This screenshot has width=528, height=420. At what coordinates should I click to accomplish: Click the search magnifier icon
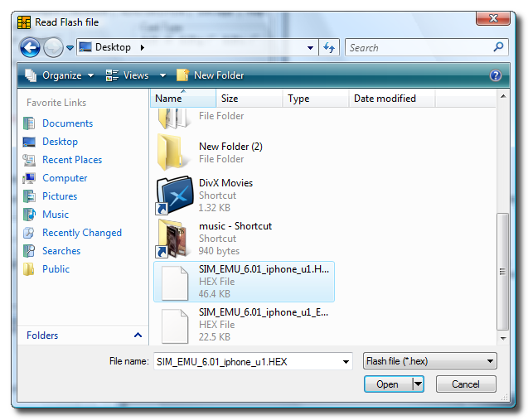click(499, 46)
